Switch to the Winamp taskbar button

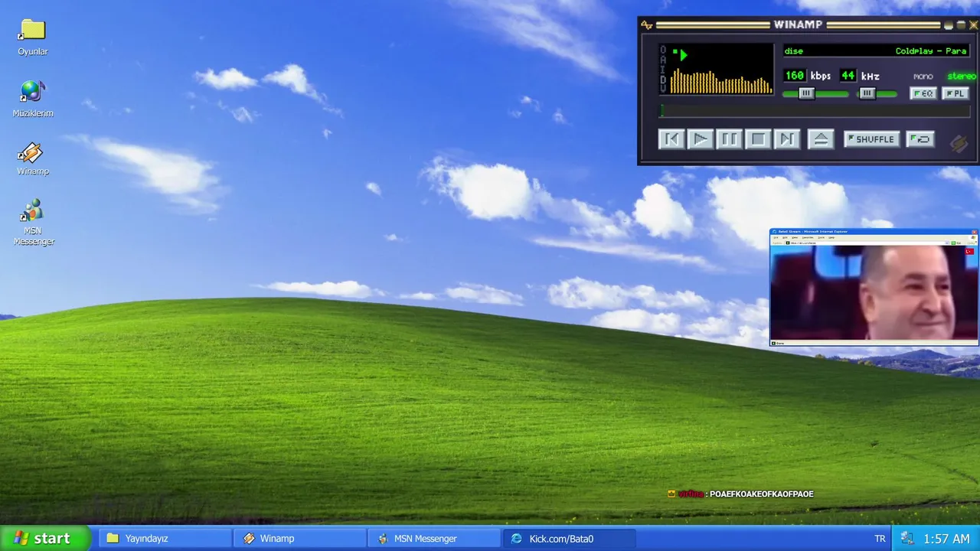click(x=299, y=539)
